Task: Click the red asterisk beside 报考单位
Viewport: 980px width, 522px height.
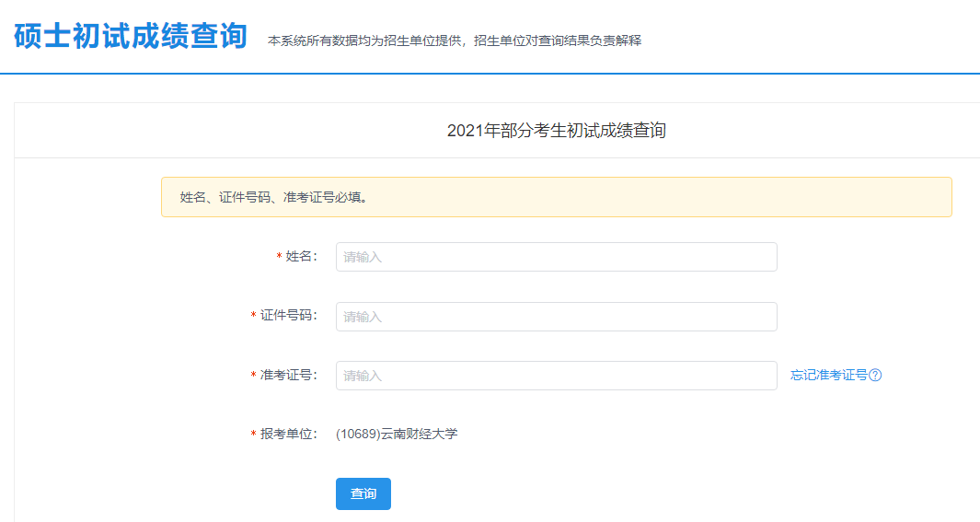Action: [x=254, y=435]
